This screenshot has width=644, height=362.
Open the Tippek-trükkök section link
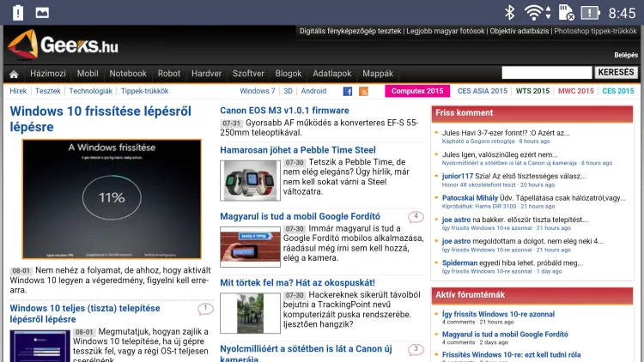pyautogui.click(x=144, y=91)
